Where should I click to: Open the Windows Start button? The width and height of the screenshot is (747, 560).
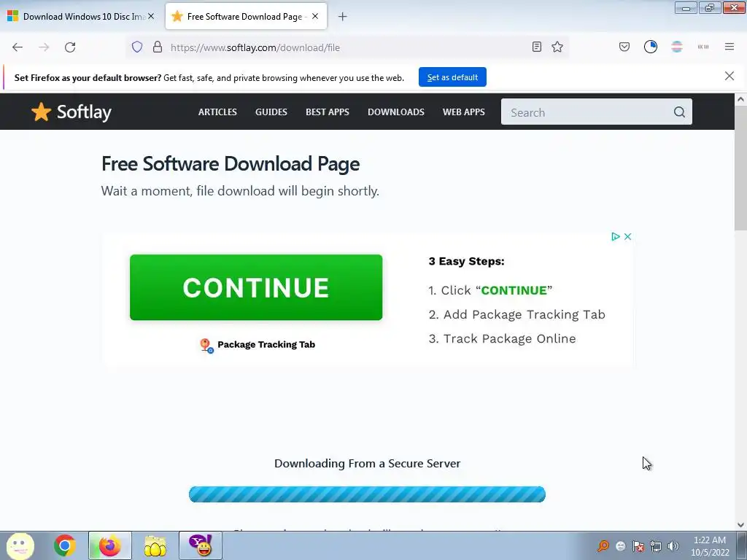(20, 545)
